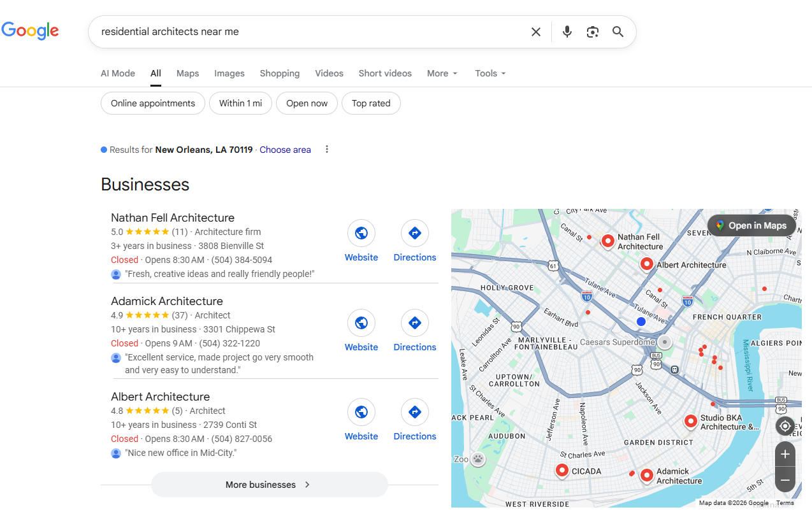The height and width of the screenshot is (519, 812).
Task: Clear the search box text
Action: [536, 32]
